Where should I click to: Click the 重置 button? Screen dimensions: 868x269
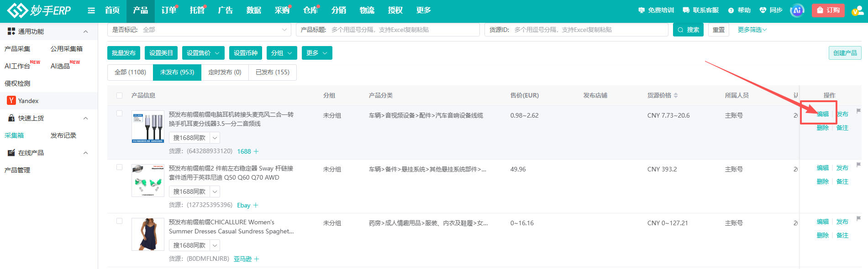coord(719,30)
